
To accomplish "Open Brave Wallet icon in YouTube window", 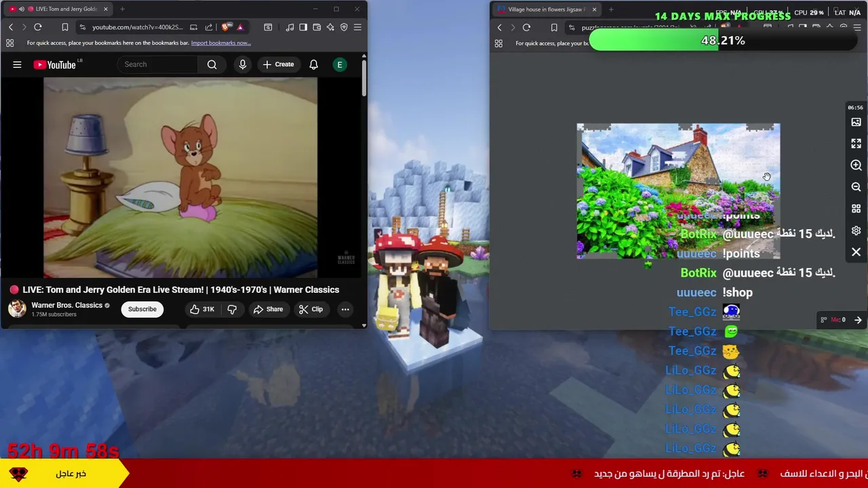I will [317, 27].
